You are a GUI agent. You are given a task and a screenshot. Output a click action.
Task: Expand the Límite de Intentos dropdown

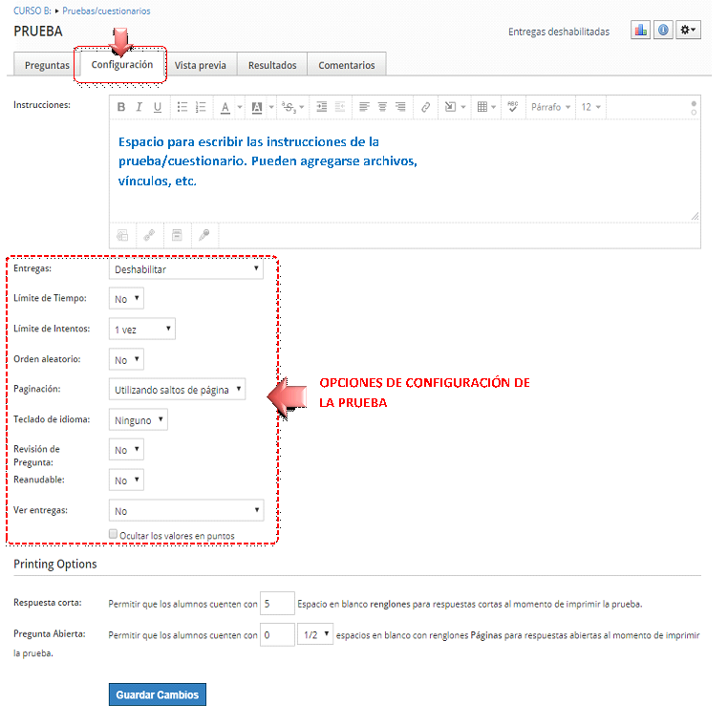(142, 329)
